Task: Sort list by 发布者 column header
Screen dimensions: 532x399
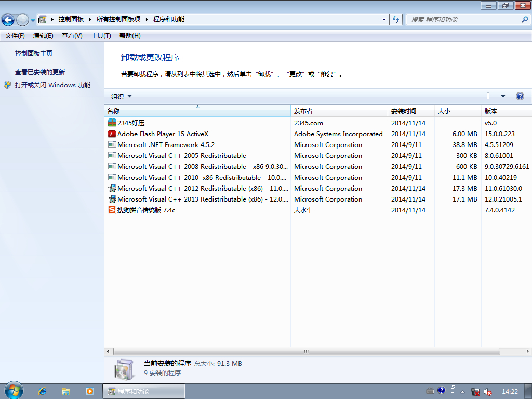Action: point(339,111)
